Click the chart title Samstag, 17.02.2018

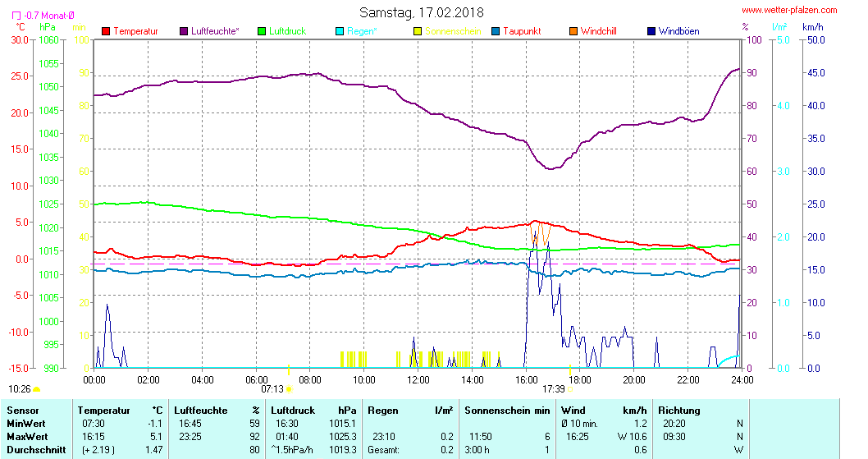pyautogui.click(x=421, y=12)
